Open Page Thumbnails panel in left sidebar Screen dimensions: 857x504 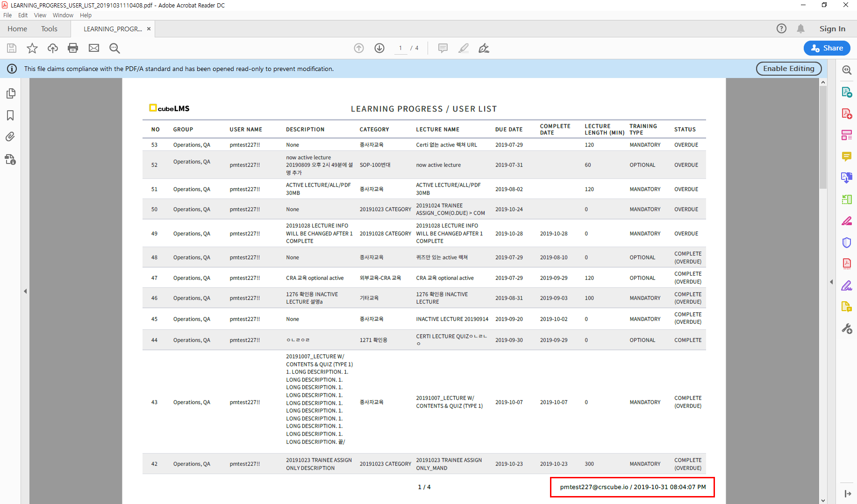(x=10, y=93)
